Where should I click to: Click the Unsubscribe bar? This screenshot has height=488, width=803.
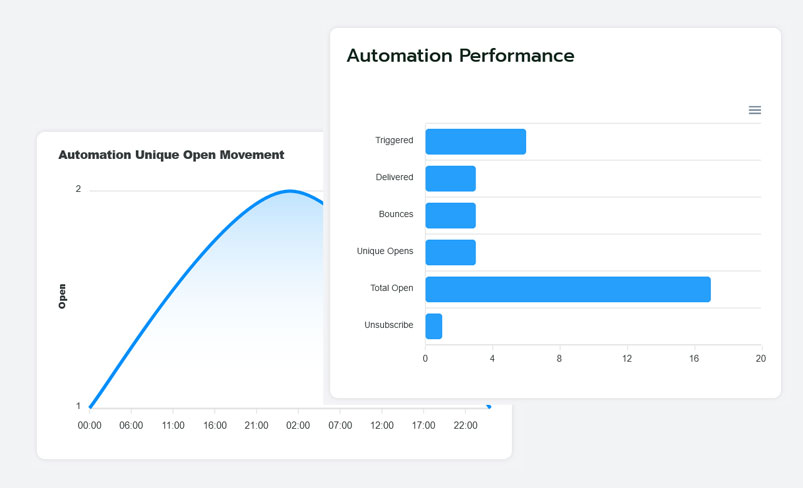[x=434, y=326]
